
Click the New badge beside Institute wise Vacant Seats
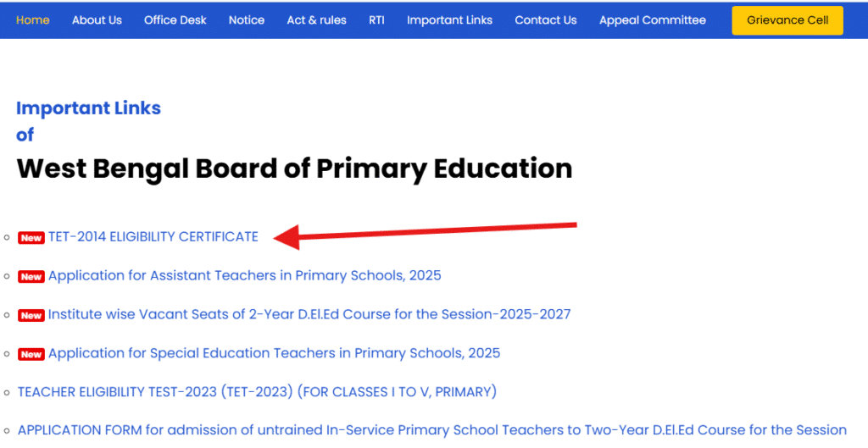click(31, 316)
